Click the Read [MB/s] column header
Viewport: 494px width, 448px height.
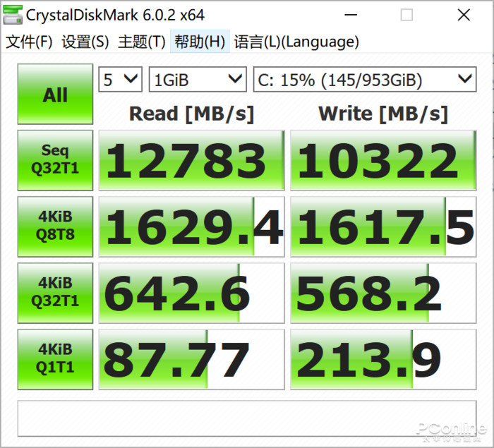click(x=191, y=114)
